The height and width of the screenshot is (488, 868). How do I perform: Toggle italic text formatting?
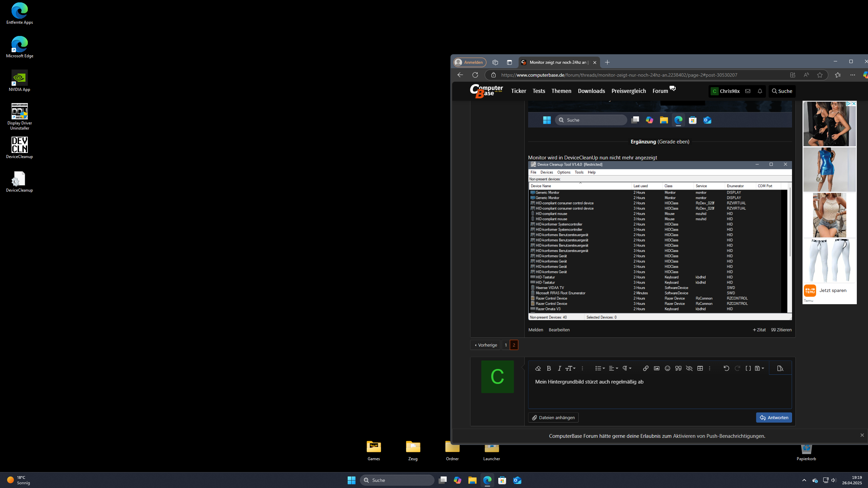(559, 368)
